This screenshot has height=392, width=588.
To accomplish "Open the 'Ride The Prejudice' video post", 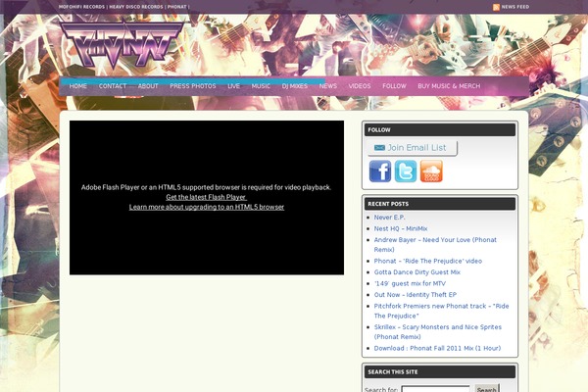I will pyautogui.click(x=428, y=261).
